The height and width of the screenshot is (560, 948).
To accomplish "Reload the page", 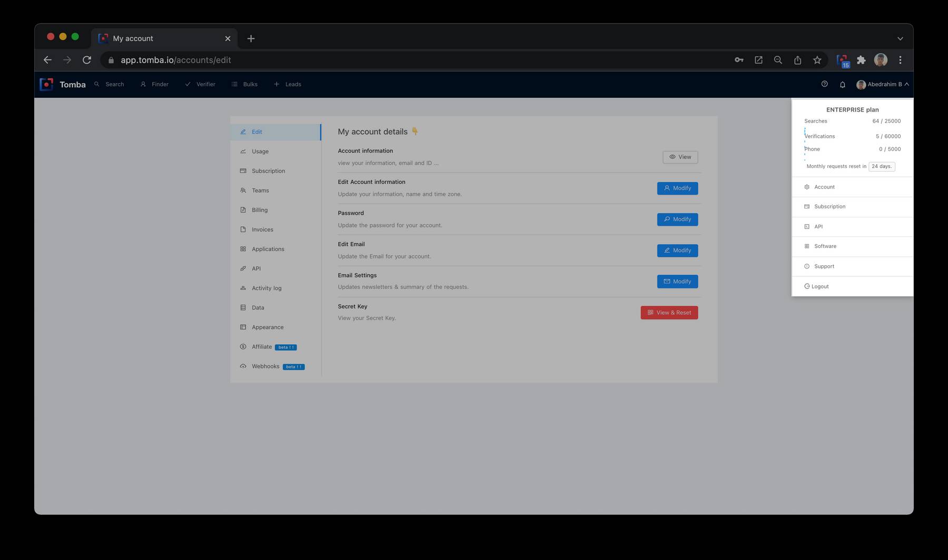I will click(x=87, y=60).
